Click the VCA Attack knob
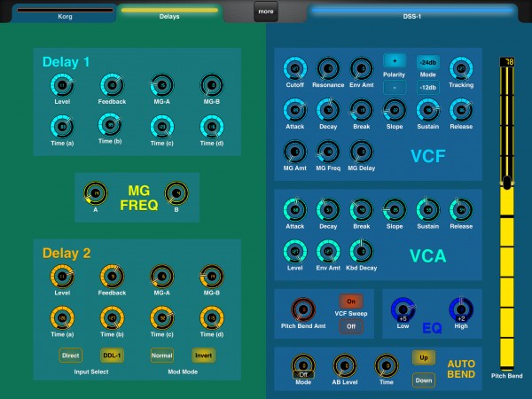The image size is (532, 399). pos(295,210)
